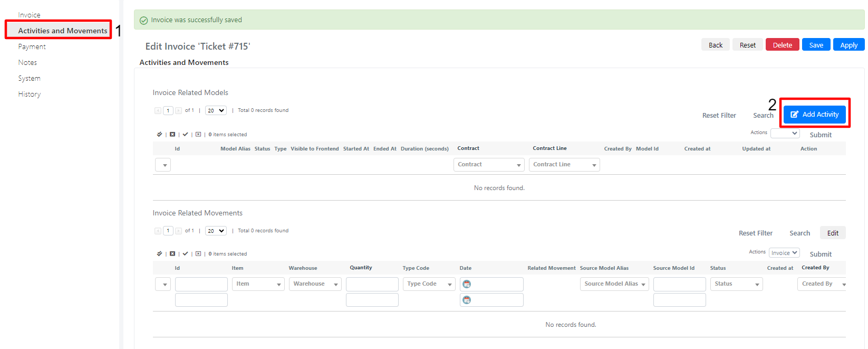The image size is (868, 349).
Task: Go to previous page in Related Models pager
Action: tap(158, 110)
